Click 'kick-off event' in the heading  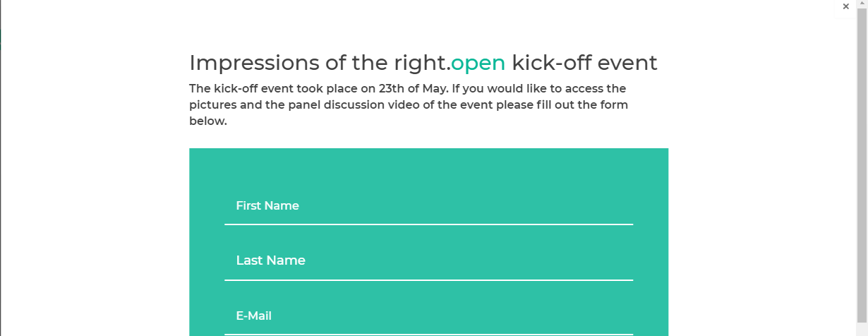(584, 63)
